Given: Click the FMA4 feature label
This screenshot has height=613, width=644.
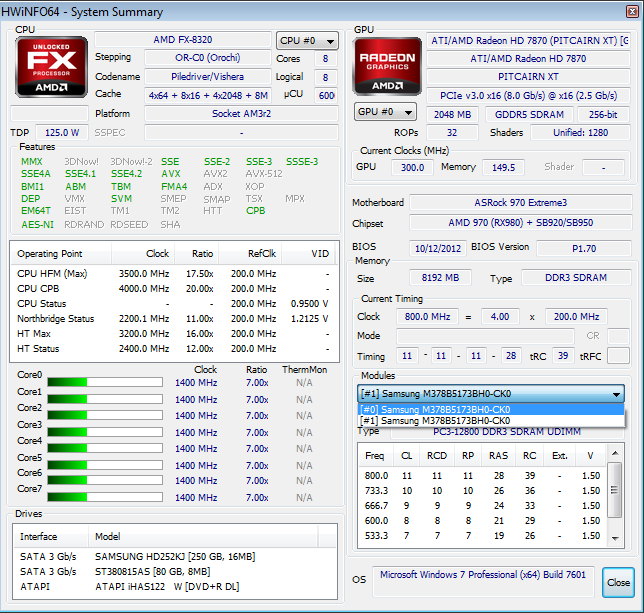Looking at the screenshot, I should pyautogui.click(x=174, y=187).
